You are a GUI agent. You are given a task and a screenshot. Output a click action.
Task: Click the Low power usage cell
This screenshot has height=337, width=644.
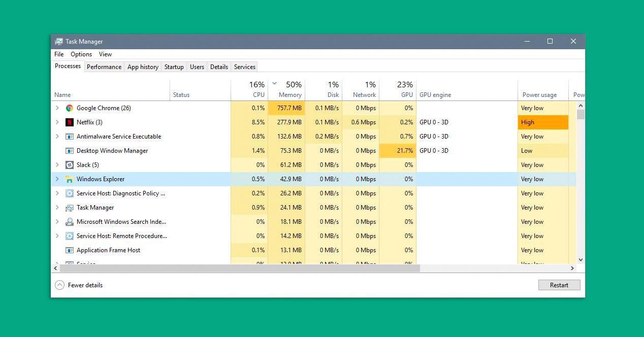[x=543, y=151]
